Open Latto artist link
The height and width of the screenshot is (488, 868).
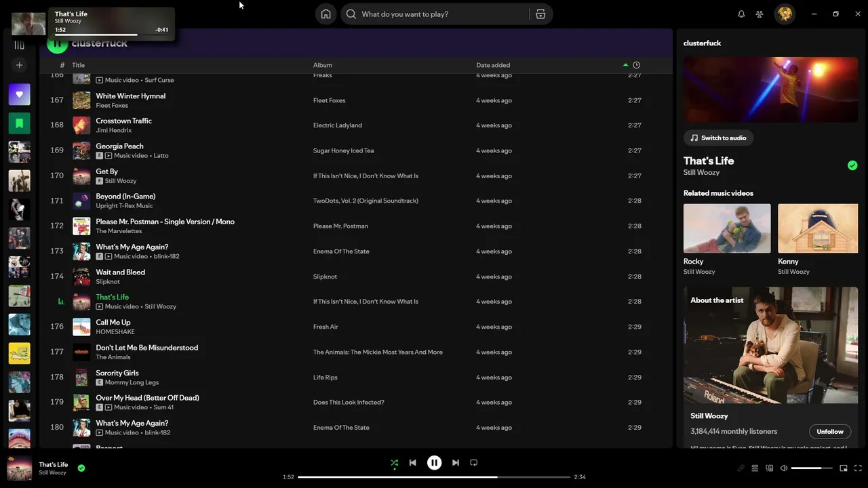click(161, 155)
